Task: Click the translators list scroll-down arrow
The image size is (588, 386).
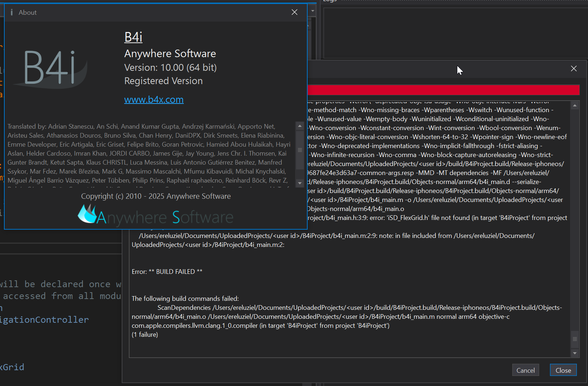Action: click(300, 183)
